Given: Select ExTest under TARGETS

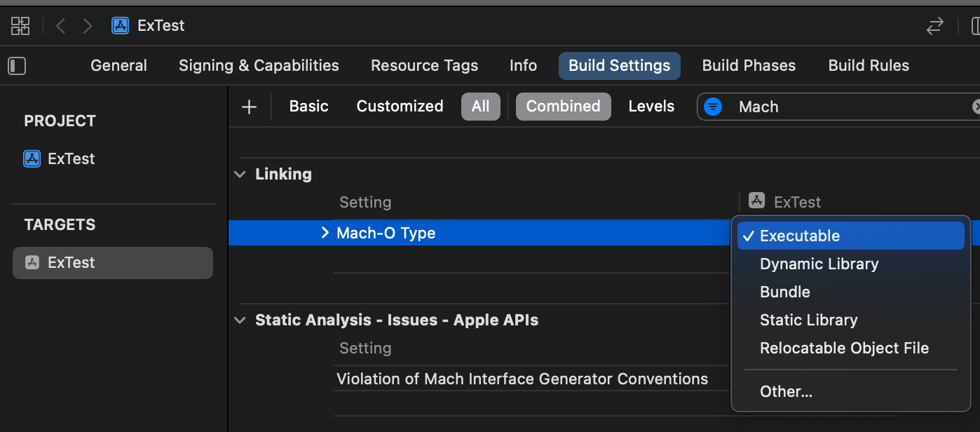Looking at the screenshot, I should (x=113, y=262).
